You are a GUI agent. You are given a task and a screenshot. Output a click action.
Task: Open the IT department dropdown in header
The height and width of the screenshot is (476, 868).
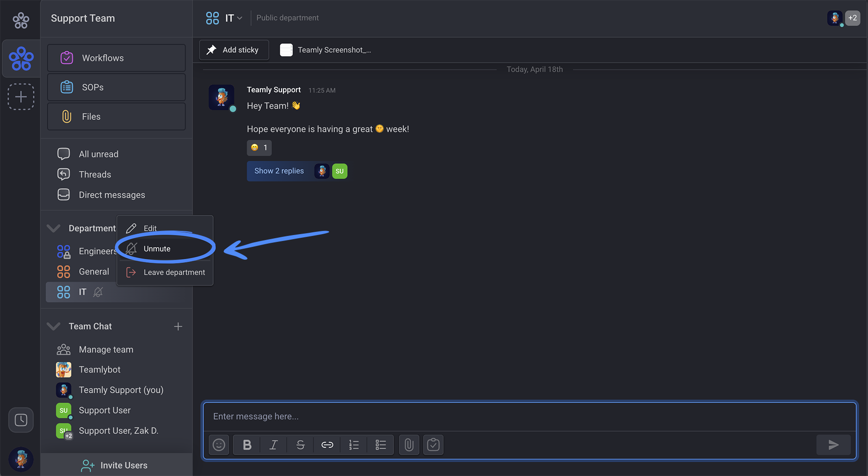224,18
